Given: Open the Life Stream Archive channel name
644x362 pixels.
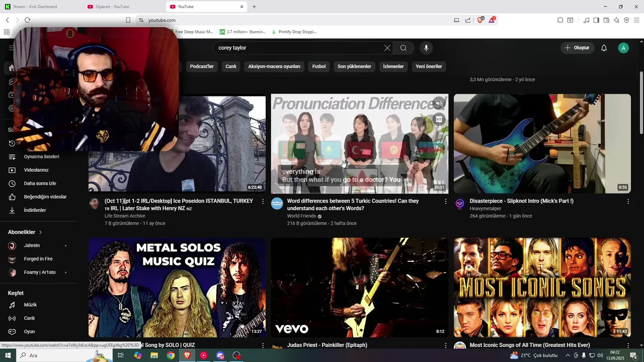Looking at the screenshot, I should 125,216.
